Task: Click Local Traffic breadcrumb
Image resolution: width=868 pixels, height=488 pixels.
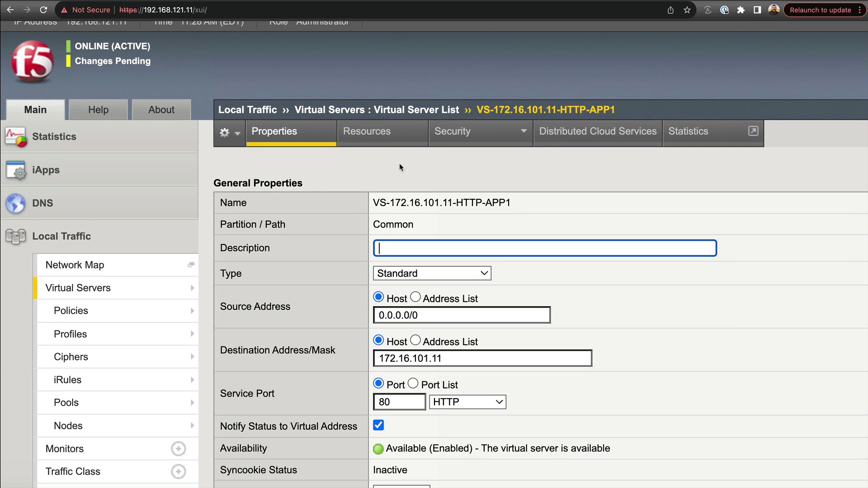Action: click(247, 110)
